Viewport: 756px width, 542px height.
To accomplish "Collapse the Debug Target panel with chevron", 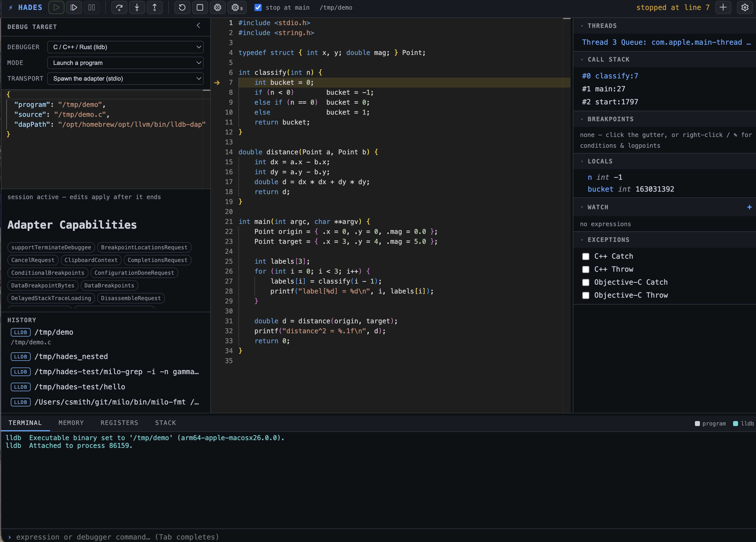I will 198,26.
